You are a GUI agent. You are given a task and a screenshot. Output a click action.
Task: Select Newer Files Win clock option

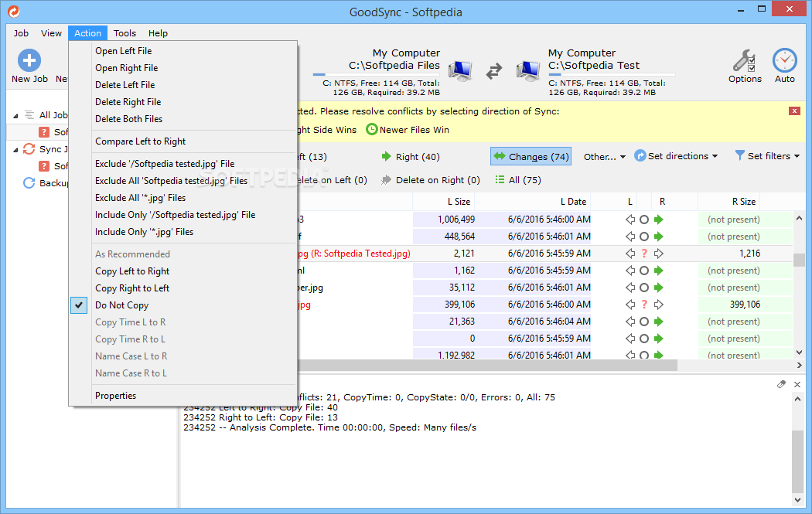click(408, 129)
